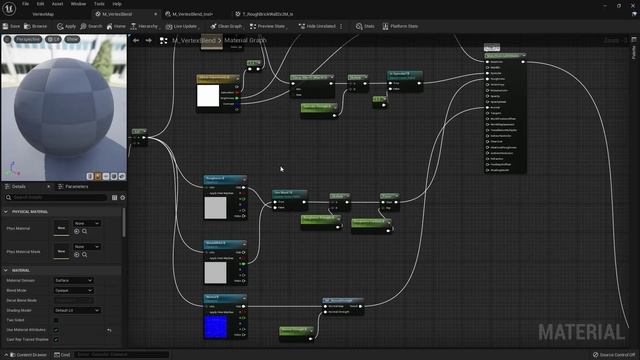Collapse the Material section

point(6,270)
